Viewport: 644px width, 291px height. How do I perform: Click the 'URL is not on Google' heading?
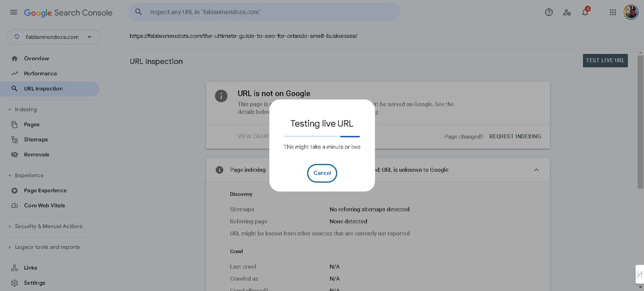coord(274,93)
